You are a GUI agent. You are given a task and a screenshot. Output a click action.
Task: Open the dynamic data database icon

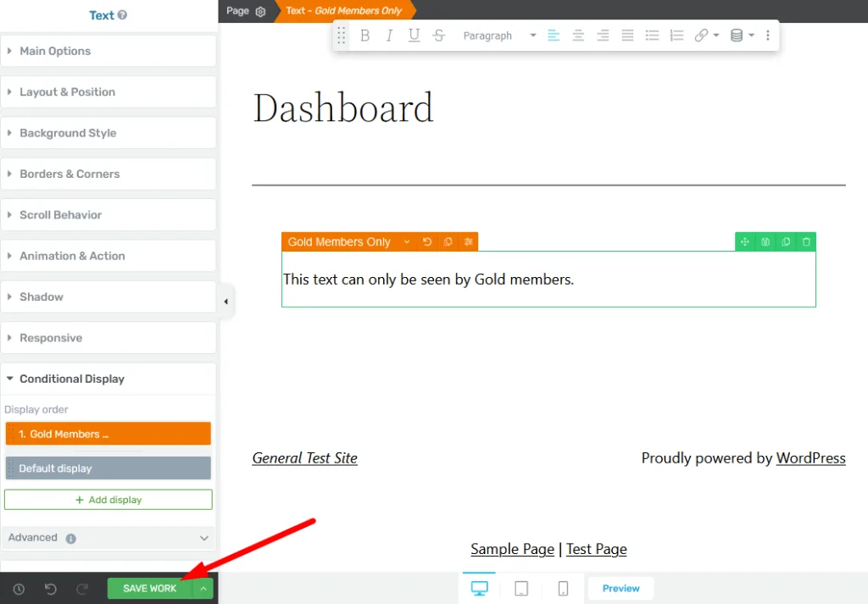tap(737, 36)
